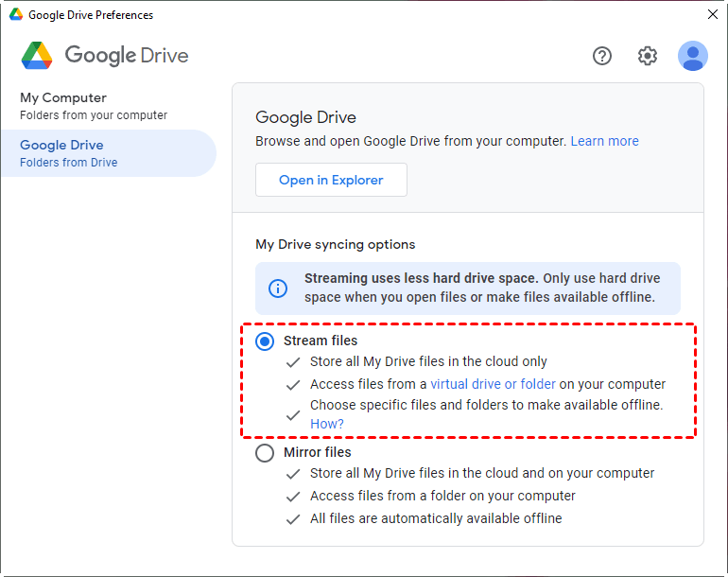Open the Help question mark icon
Viewport: 728px width, 577px height.
(x=602, y=56)
